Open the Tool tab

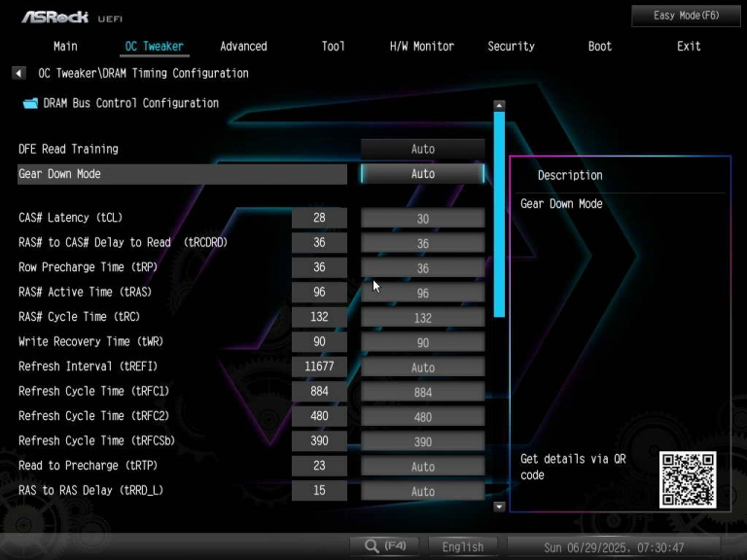pos(333,47)
